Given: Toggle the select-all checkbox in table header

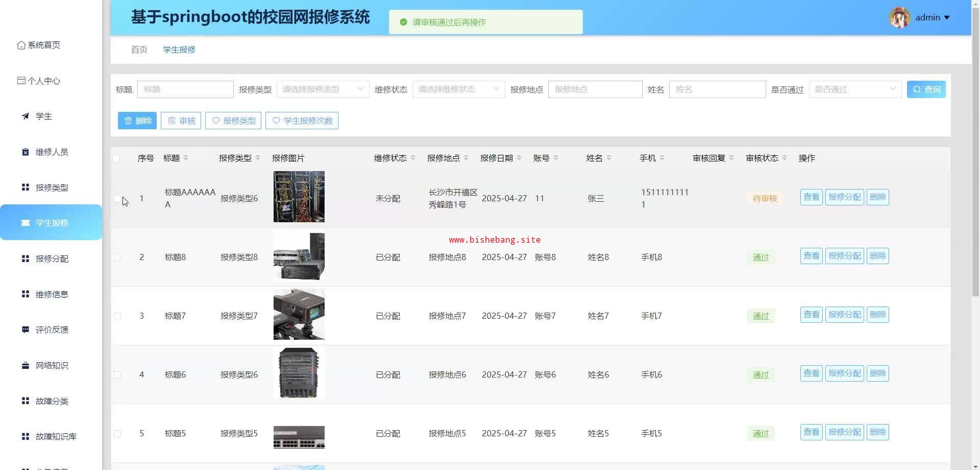Looking at the screenshot, I should click(x=116, y=158).
